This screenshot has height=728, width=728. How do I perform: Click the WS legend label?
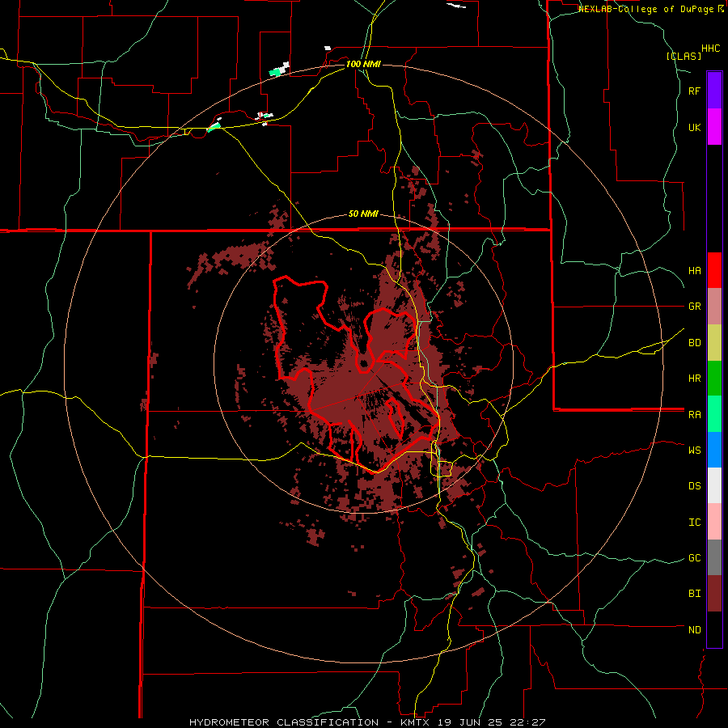click(x=694, y=450)
